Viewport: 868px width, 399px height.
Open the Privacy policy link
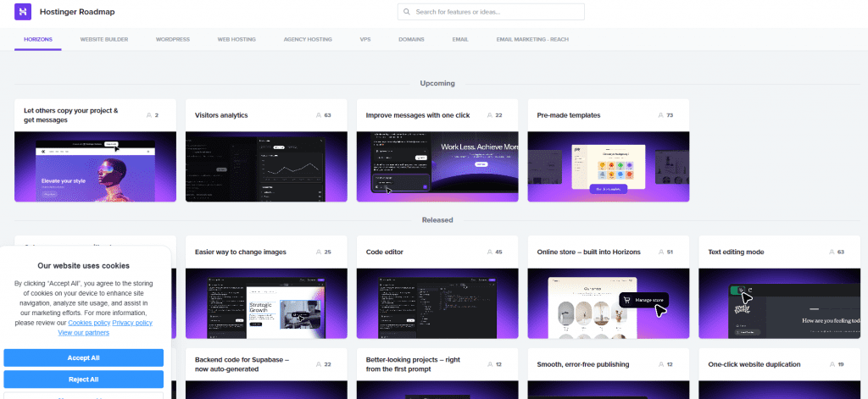point(132,323)
